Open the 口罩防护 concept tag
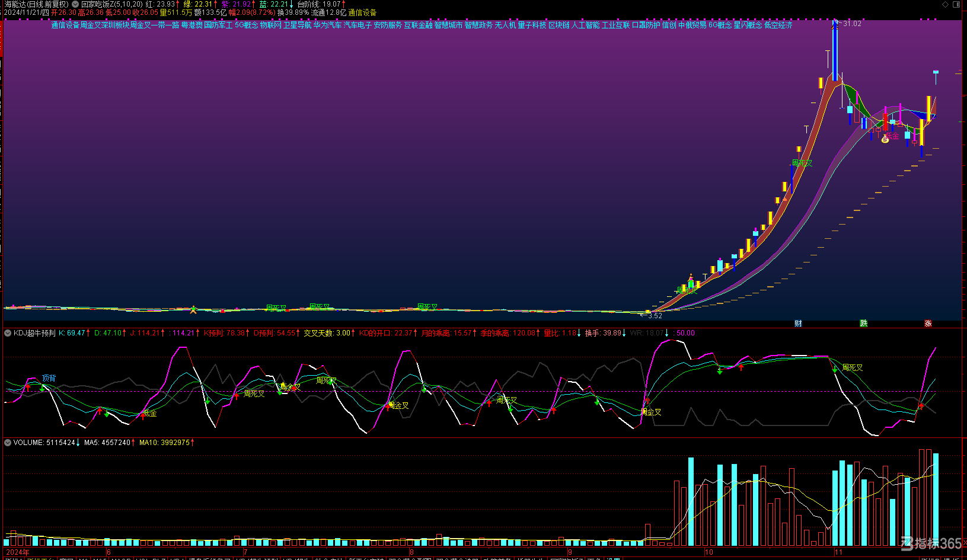Image resolution: width=967 pixels, height=560 pixels. pyautogui.click(x=646, y=25)
